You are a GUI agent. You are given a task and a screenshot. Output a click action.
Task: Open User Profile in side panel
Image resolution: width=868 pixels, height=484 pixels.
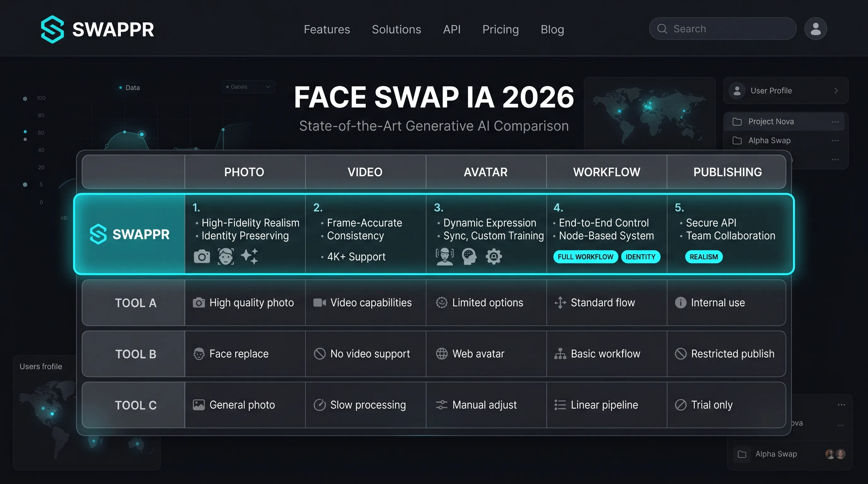[x=786, y=90]
